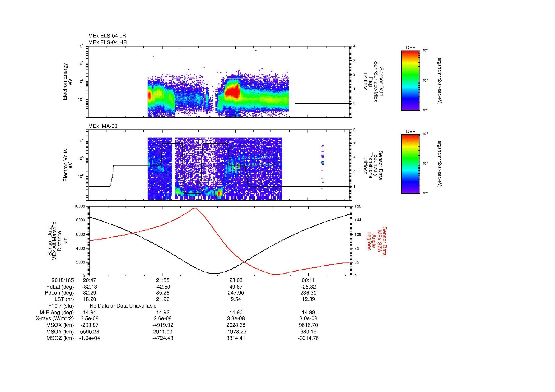
Task: Click the time tick label '20:47'
Action: 89,280
